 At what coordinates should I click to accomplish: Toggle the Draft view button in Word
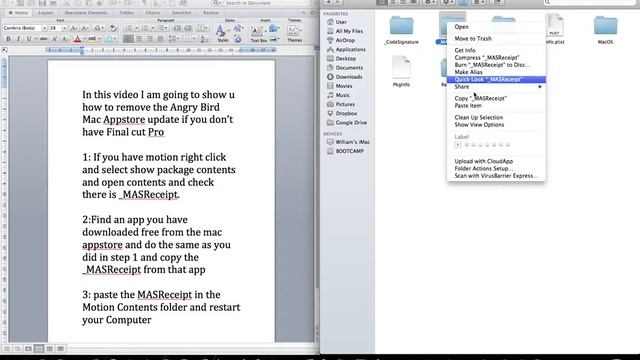tap(7, 349)
